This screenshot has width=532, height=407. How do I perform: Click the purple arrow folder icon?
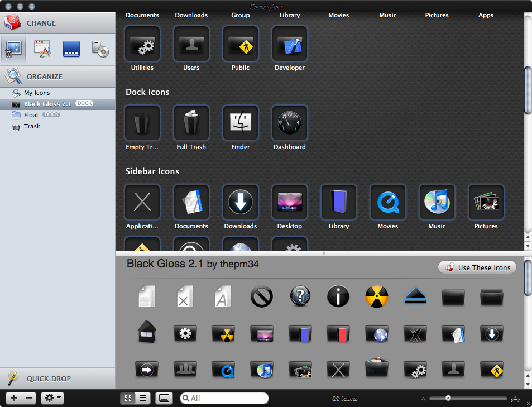(x=147, y=370)
